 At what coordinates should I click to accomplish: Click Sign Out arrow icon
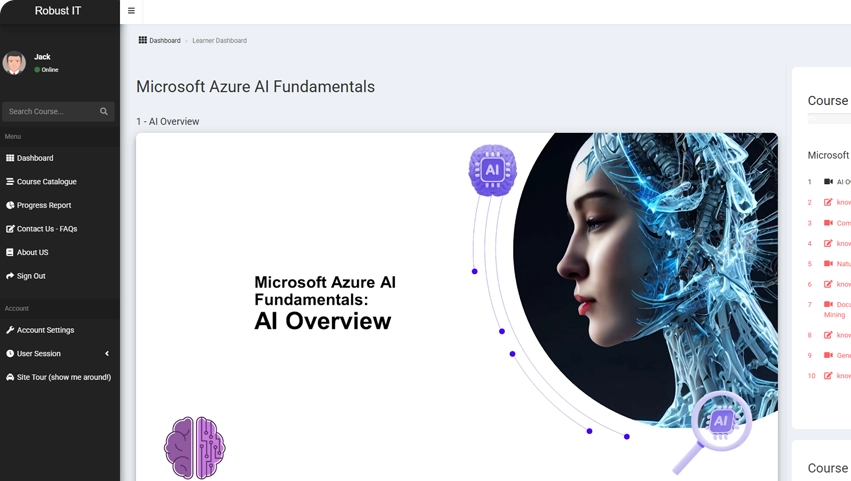(10, 276)
